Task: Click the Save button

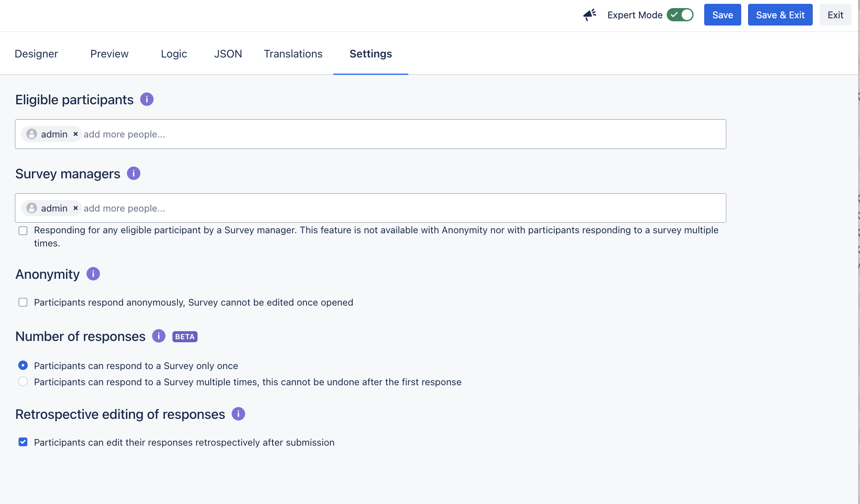Action: 722,15
